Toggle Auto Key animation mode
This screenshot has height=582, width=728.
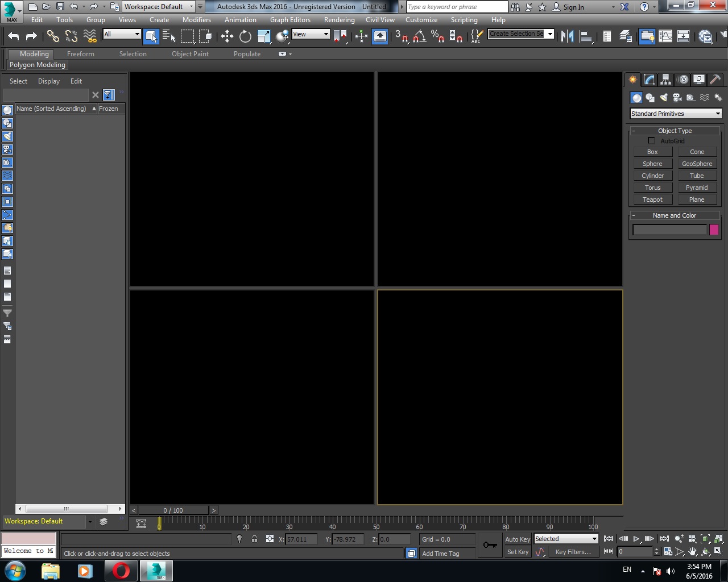(x=517, y=539)
